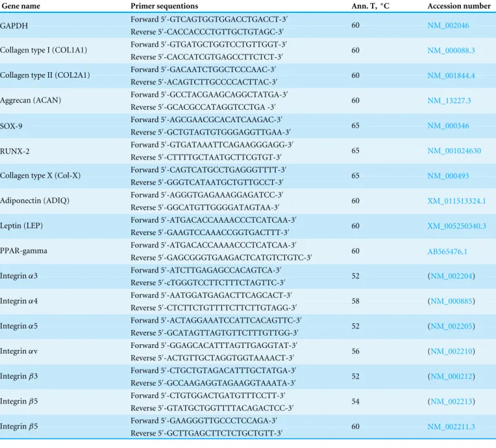Viewport: 496px width, 448px height.
Task: Open the NM_002210 link for Integrin αv
Action: point(452,351)
